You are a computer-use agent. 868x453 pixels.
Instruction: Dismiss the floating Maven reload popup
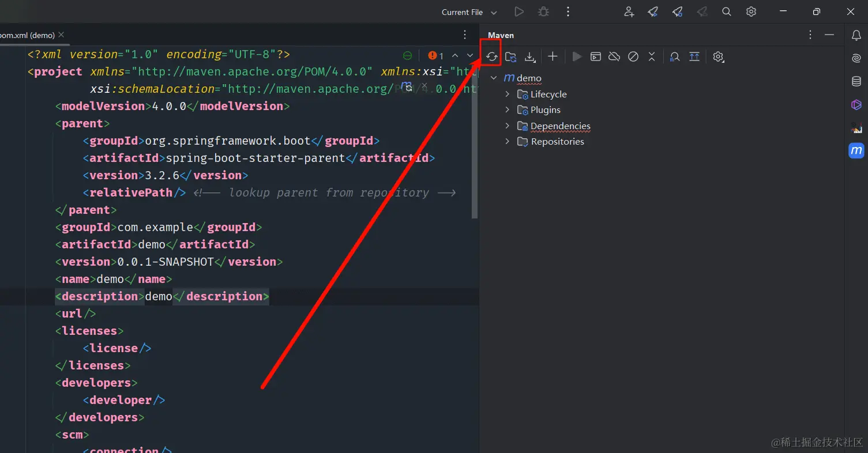[x=424, y=85]
